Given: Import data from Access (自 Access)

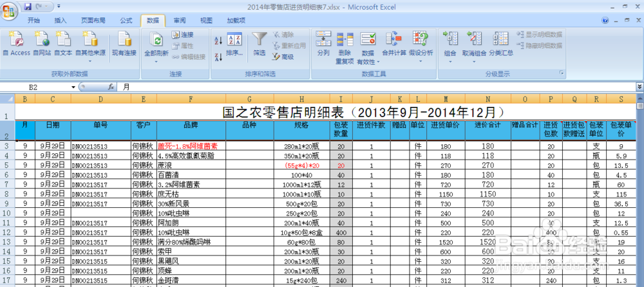Looking at the screenshot, I should point(17,44).
